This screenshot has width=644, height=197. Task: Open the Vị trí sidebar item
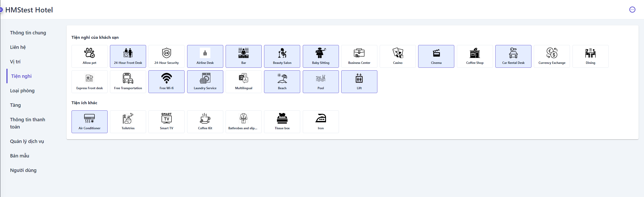point(15,62)
